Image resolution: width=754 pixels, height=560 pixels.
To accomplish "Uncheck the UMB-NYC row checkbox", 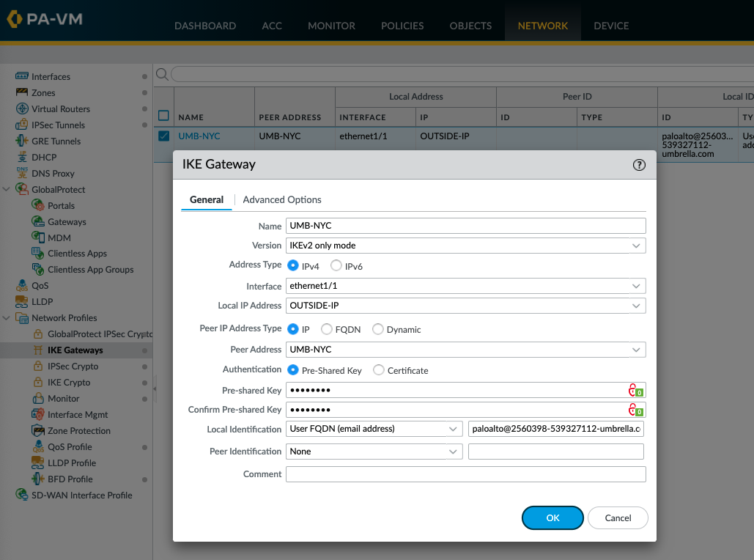I will pos(164,136).
